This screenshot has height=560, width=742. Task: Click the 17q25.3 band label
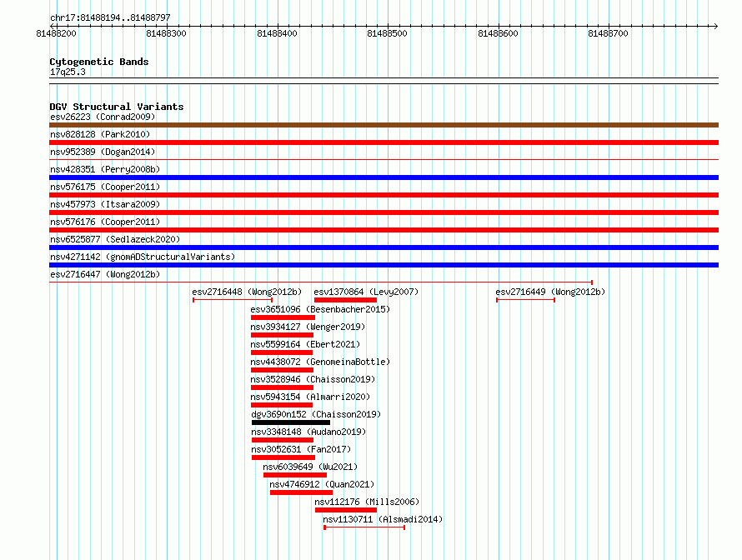pyautogui.click(x=68, y=72)
